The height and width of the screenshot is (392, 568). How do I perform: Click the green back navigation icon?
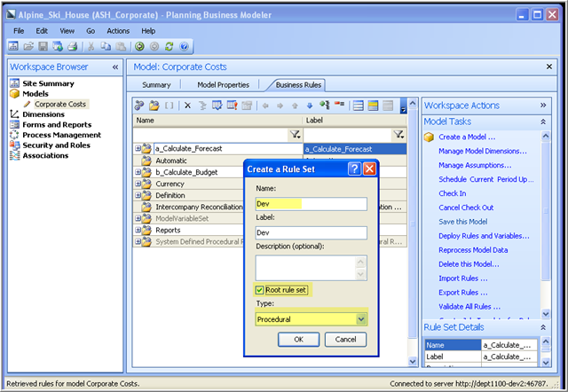pyautogui.click(x=140, y=46)
